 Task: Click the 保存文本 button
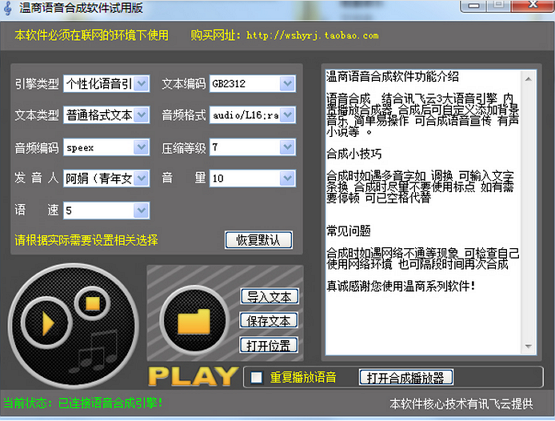click(268, 320)
